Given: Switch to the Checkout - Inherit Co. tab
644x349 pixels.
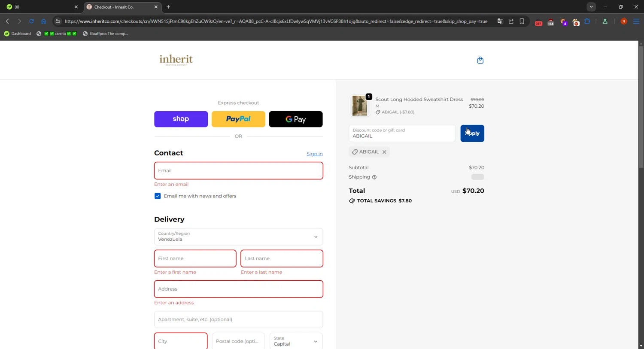Looking at the screenshot, I should pos(122,7).
